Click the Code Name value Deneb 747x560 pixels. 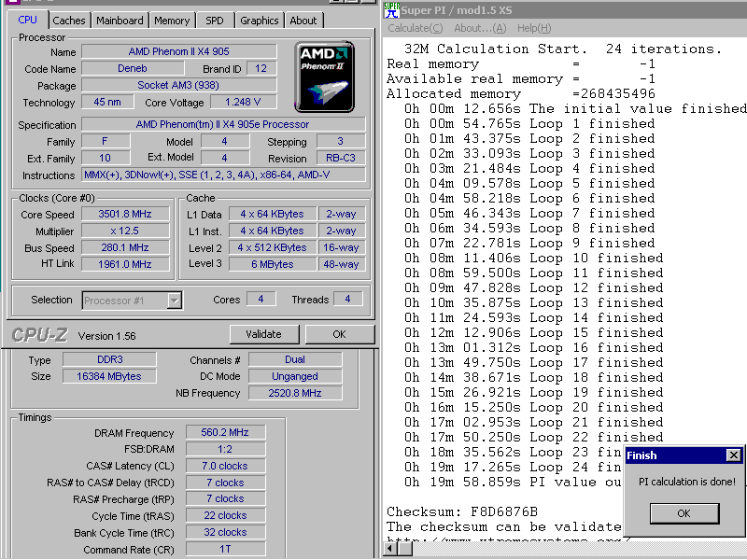click(133, 68)
